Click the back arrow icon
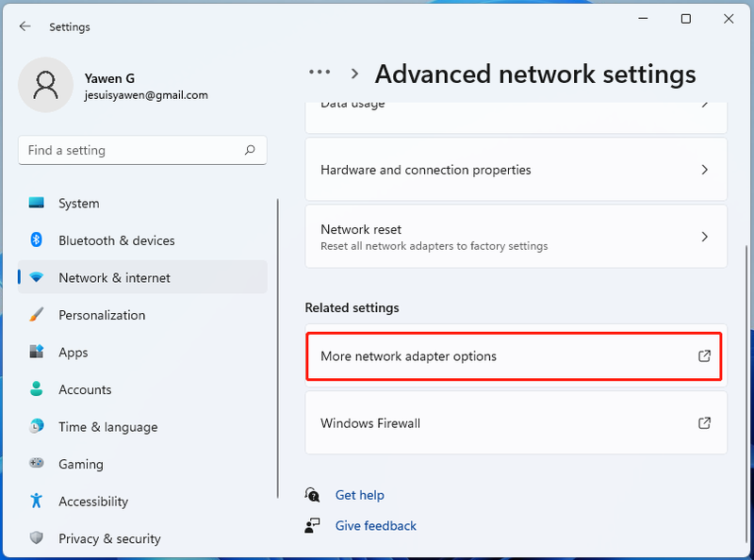754x560 pixels. pyautogui.click(x=25, y=26)
